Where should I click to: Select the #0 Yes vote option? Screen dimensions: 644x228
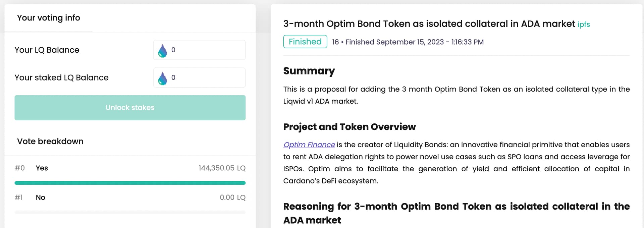[x=42, y=168]
